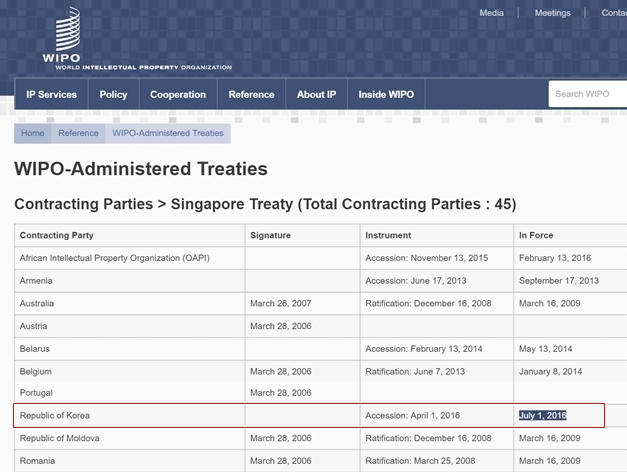627x472 pixels.
Task: Select the Portugal row name
Action: coord(36,393)
